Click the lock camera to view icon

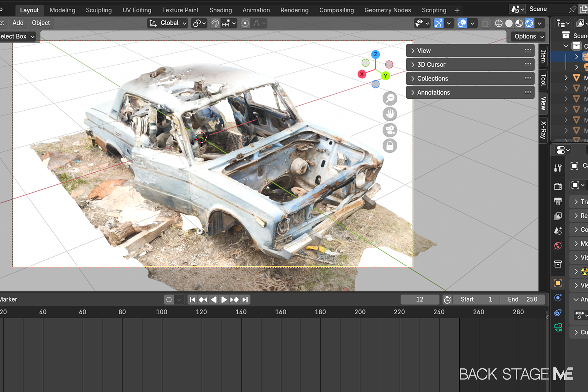(390, 146)
